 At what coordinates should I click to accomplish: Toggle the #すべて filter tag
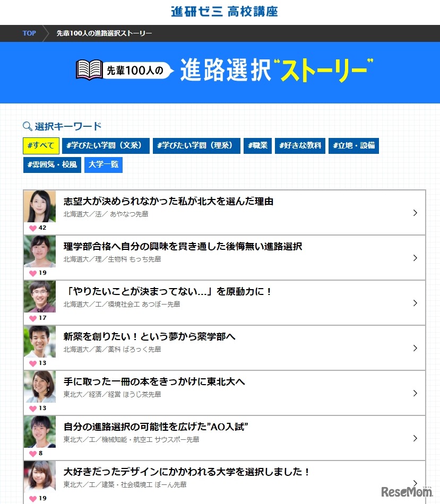[x=41, y=146]
